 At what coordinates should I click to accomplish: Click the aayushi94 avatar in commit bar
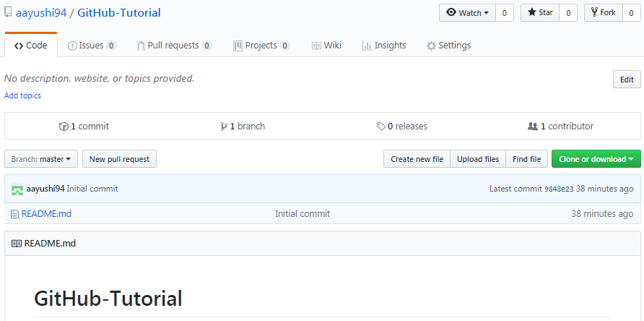[17, 189]
